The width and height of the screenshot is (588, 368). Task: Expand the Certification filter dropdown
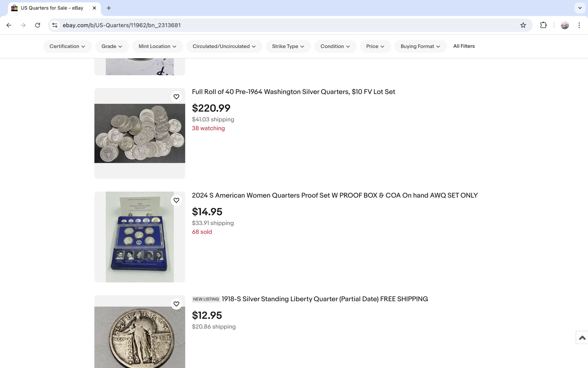(67, 46)
